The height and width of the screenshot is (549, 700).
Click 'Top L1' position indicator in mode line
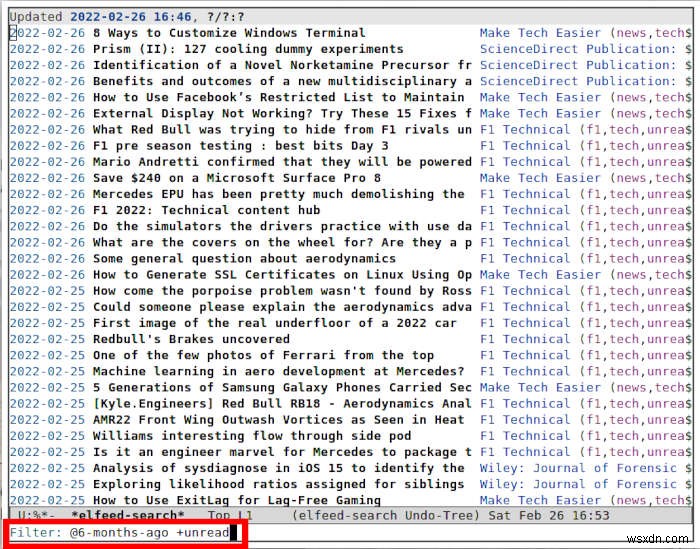[x=230, y=516]
